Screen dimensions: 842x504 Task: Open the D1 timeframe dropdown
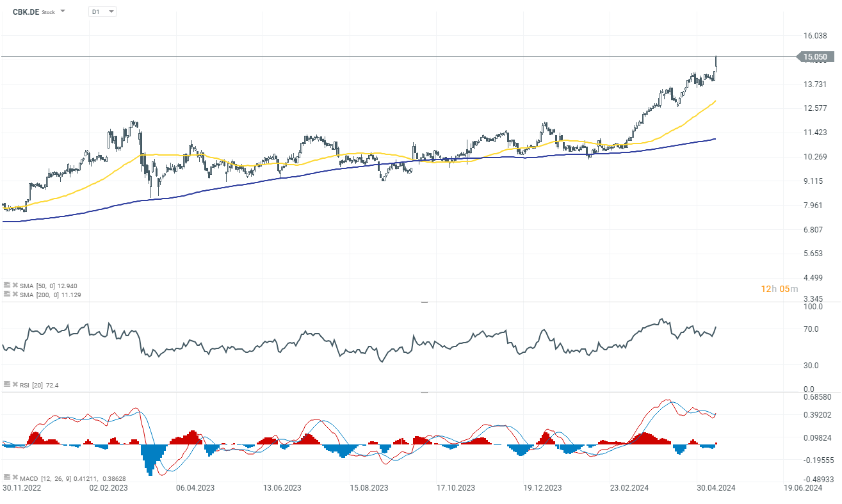[x=102, y=12]
